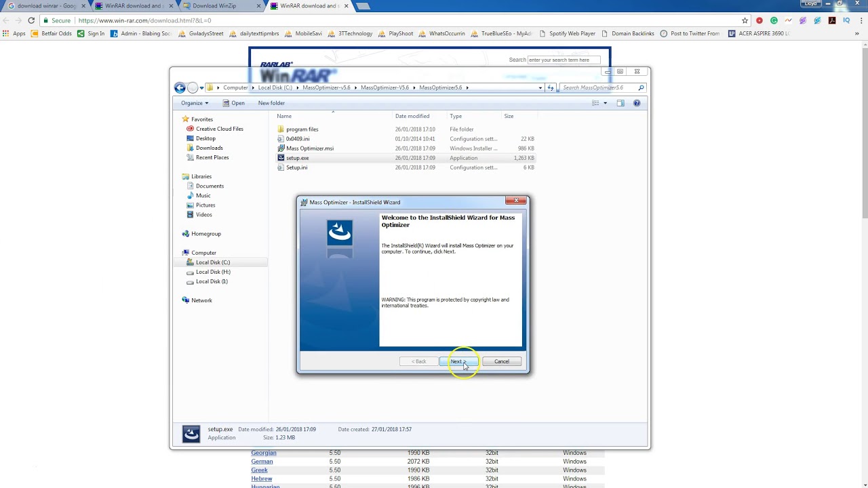
Task: Click the Greek language download link
Action: tap(259, 470)
